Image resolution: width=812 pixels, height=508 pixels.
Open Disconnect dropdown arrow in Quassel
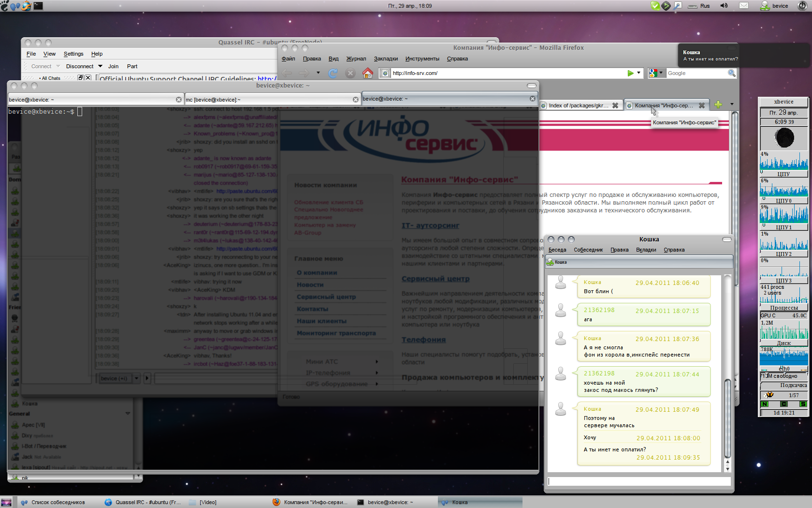pyautogui.click(x=100, y=66)
